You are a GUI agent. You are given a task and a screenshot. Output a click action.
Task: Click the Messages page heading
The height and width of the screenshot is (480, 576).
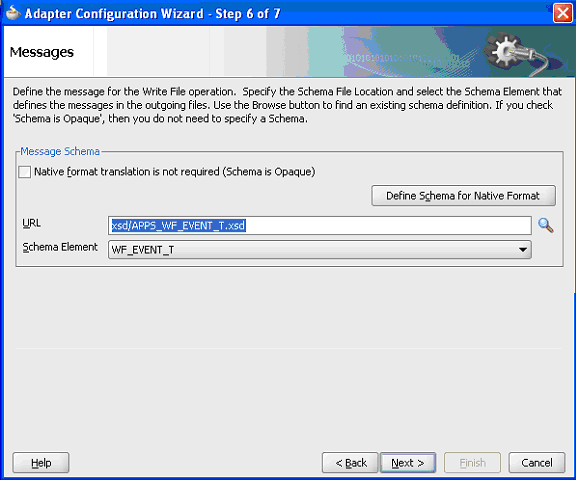click(42, 52)
